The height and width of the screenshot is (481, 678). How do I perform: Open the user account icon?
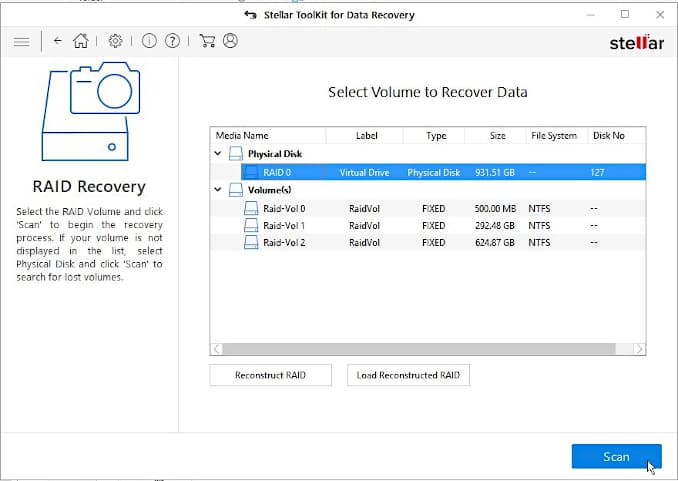pos(230,41)
